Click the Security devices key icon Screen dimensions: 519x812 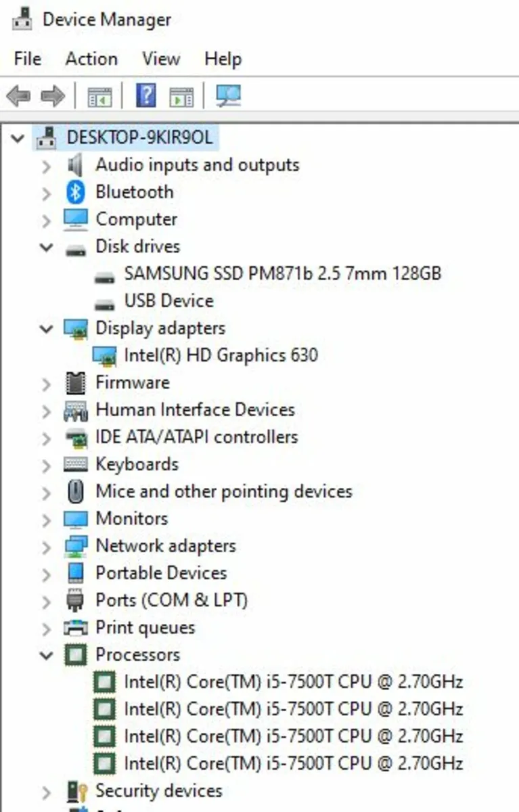coord(75,791)
